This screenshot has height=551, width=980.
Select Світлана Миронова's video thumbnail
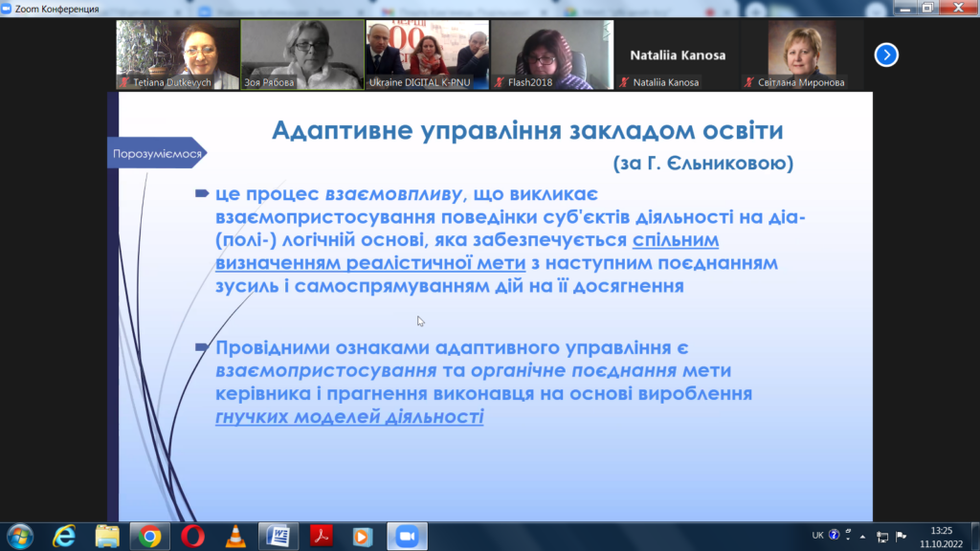click(x=801, y=55)
